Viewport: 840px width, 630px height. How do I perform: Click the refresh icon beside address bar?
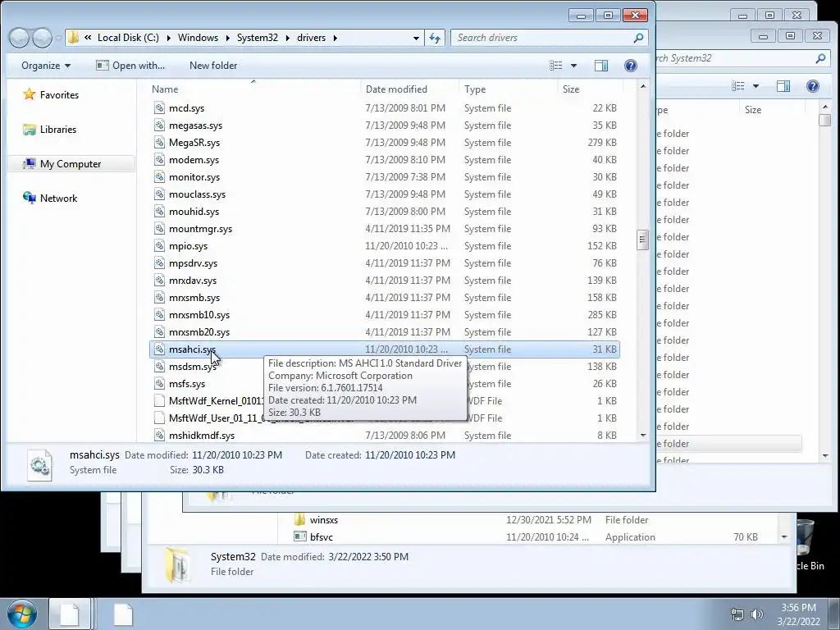point(435,38)
